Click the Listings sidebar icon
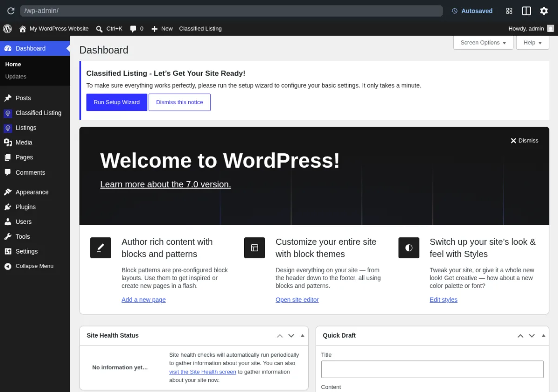The height and width of the screenshot is (392, 558). coord(8,128)
